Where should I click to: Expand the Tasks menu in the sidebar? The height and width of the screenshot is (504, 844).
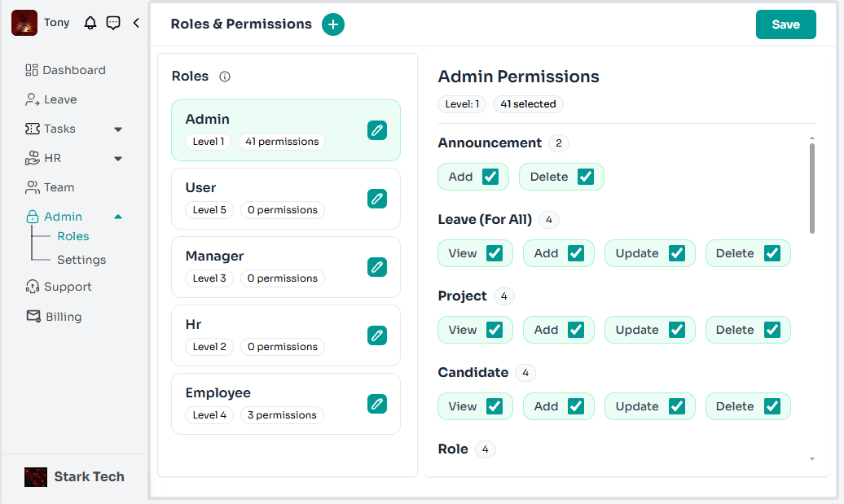(59, 129)
